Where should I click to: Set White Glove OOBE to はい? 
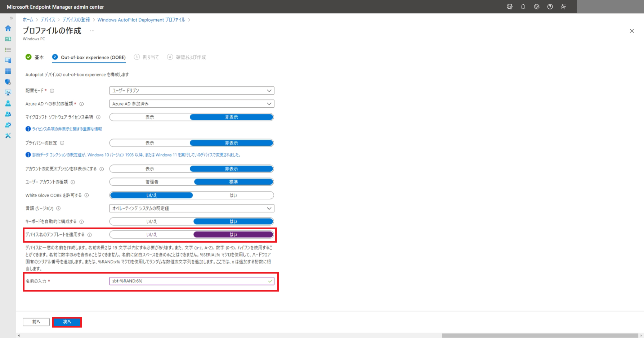point(233,195)
